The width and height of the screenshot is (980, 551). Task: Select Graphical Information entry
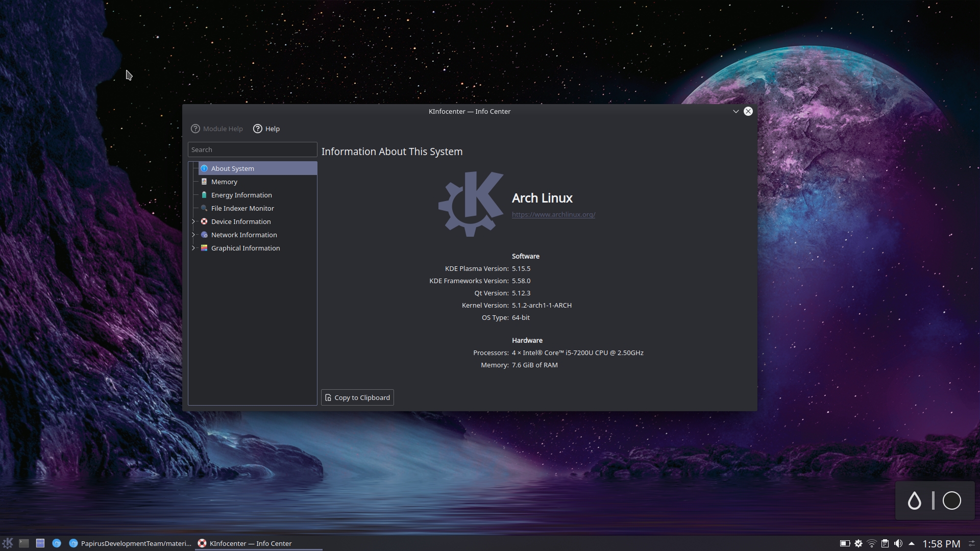tap(258, 248)
